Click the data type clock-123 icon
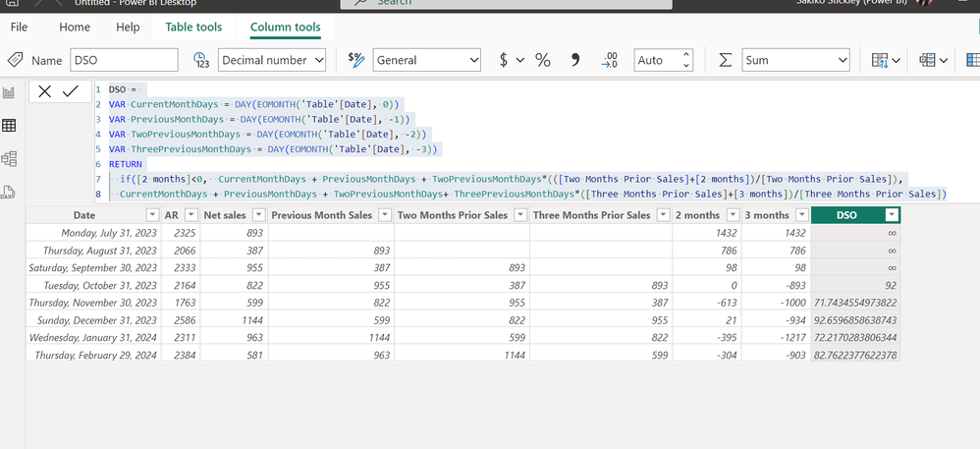The image size is (980, 449). pos(201,60)
